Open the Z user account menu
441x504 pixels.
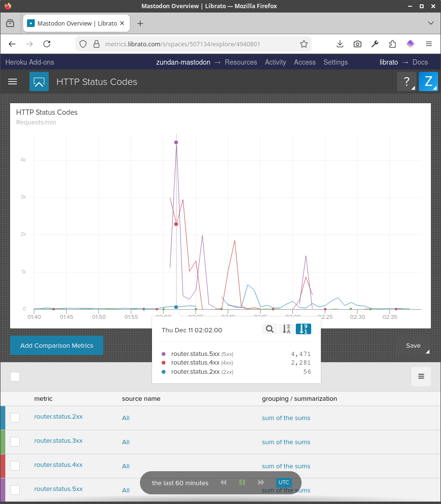coord(428,82)
